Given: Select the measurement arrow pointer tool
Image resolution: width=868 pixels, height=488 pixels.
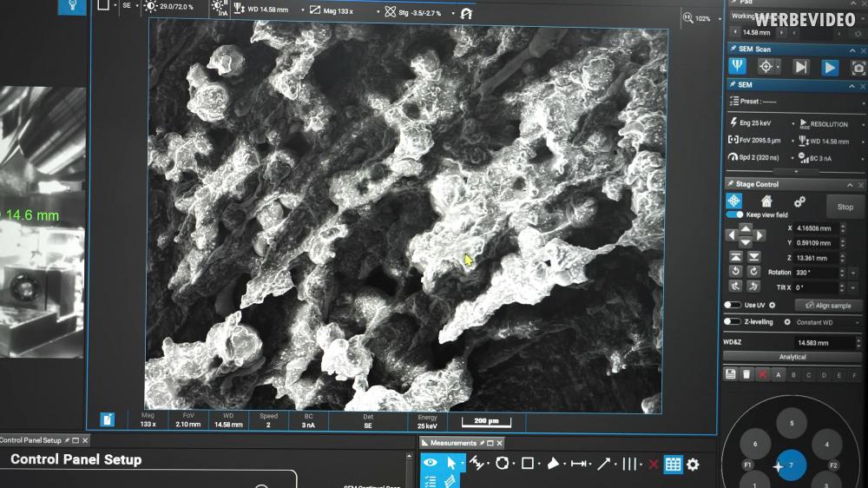Looking at the screenshot, I should pyautogui.click(x=452, y=464).
